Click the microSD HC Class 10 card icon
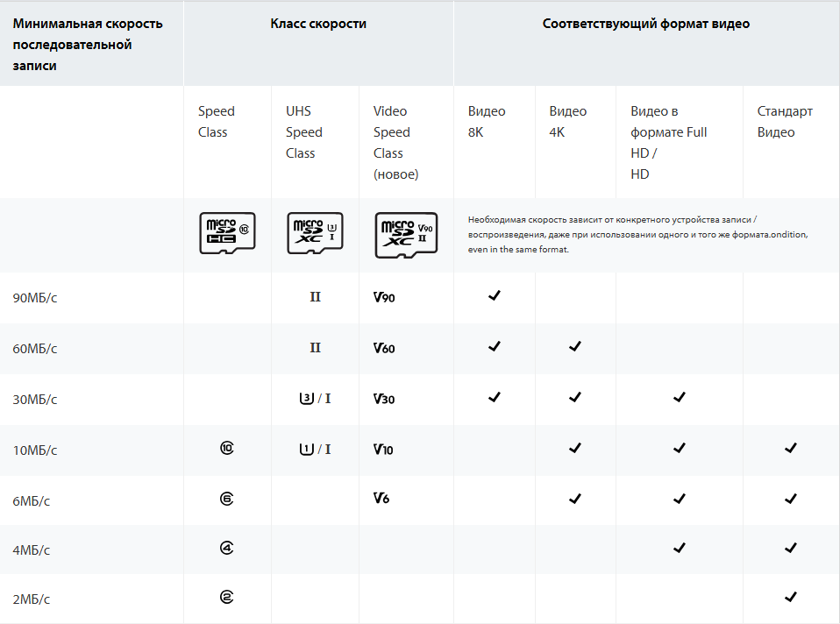840x624 pixels. click(x=227, y=233)
